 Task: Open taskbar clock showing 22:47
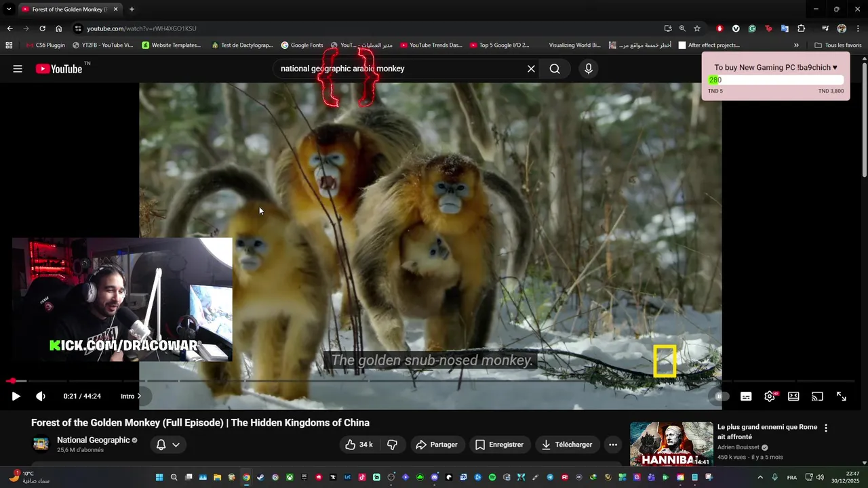(844, 477)
